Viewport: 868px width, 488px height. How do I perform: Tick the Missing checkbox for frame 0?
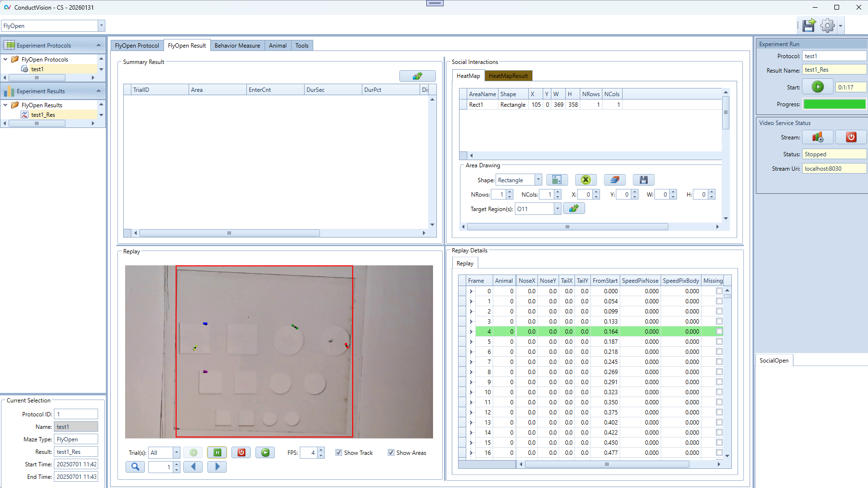tap(719, 291)
